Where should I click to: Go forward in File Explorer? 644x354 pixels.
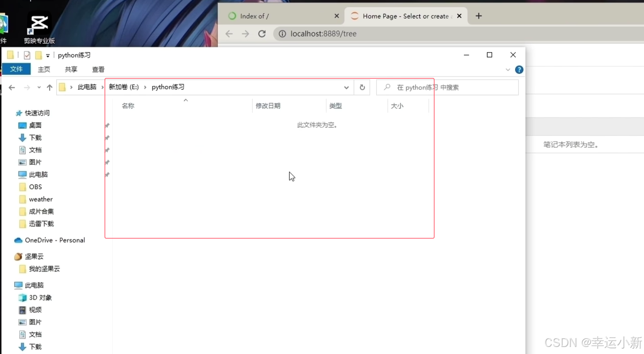(27, 88)
